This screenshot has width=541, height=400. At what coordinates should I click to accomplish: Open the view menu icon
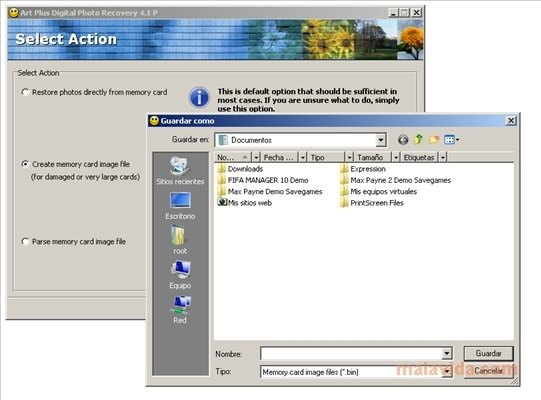click(x=451, y=139)
